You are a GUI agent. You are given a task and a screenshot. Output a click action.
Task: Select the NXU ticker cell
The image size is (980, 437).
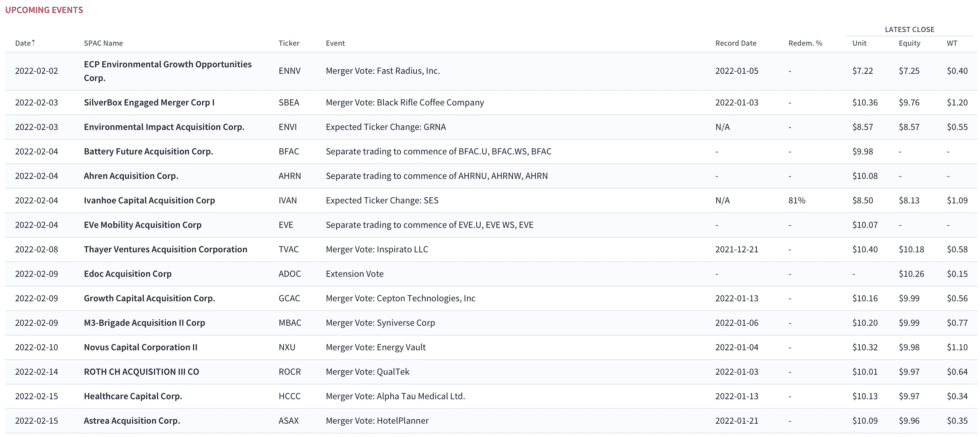(x=286, y=348)
